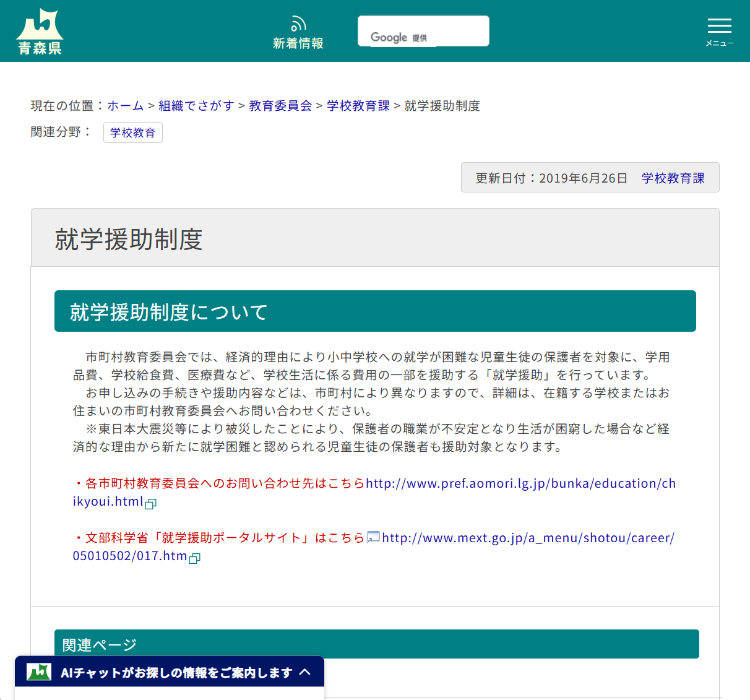Click the 新着情報 menu label
The height and width of the screenshot is (700, 750).
click(x=298, y=43)
